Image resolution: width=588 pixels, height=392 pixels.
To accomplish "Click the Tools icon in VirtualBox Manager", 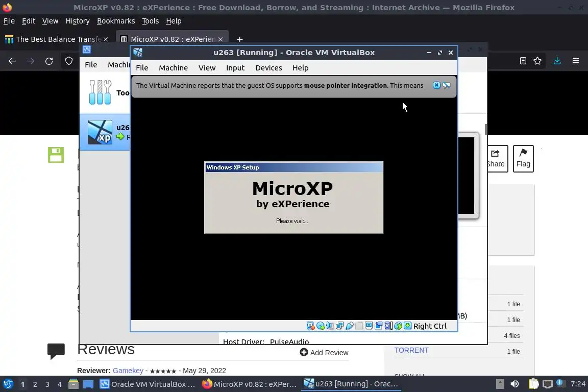I will 100,92.
